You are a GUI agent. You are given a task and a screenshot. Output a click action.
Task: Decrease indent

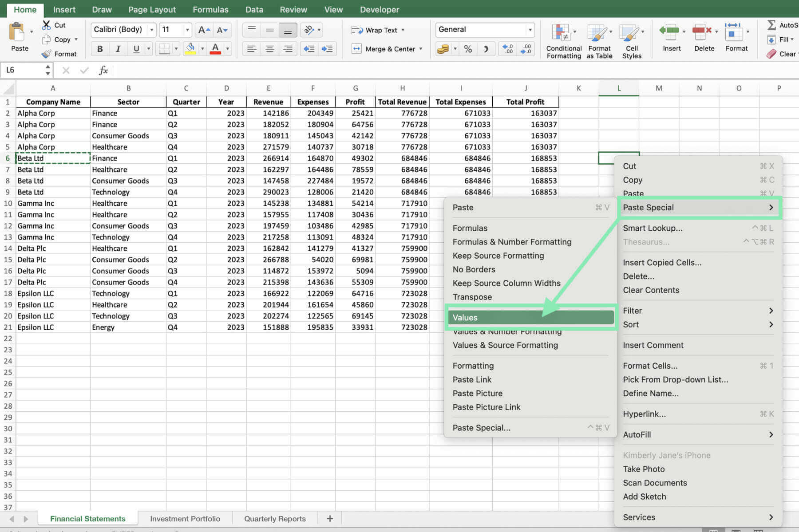(309, 49)
